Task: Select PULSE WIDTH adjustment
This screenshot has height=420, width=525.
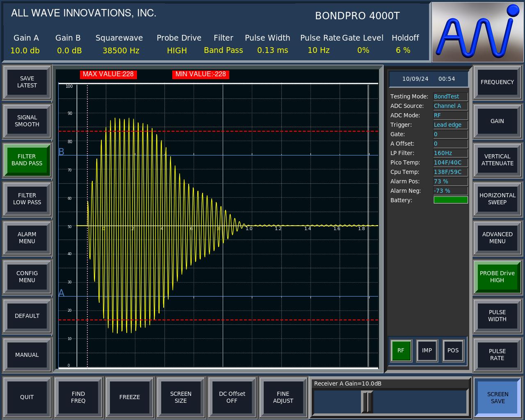Action: (497, 316)
